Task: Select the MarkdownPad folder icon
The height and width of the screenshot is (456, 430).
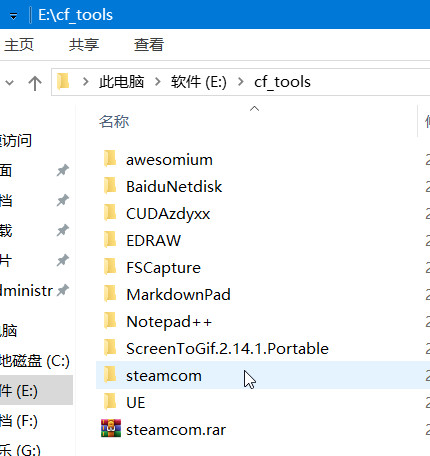Action: pos(110,294)
